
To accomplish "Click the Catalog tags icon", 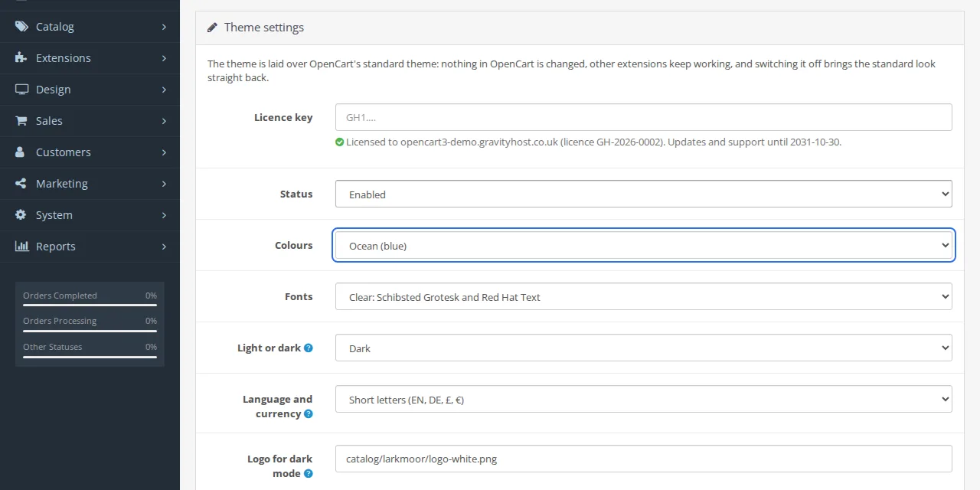I will tap(21, 27).
